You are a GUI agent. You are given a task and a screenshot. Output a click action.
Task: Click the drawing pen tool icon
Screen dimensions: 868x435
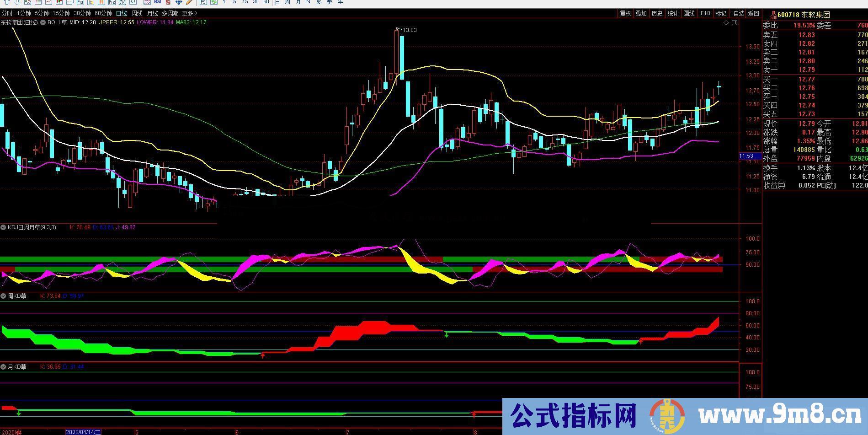tap(189, 2)
